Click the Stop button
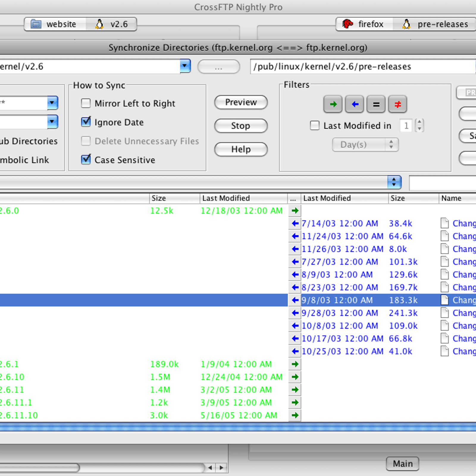 pos(241,126)
